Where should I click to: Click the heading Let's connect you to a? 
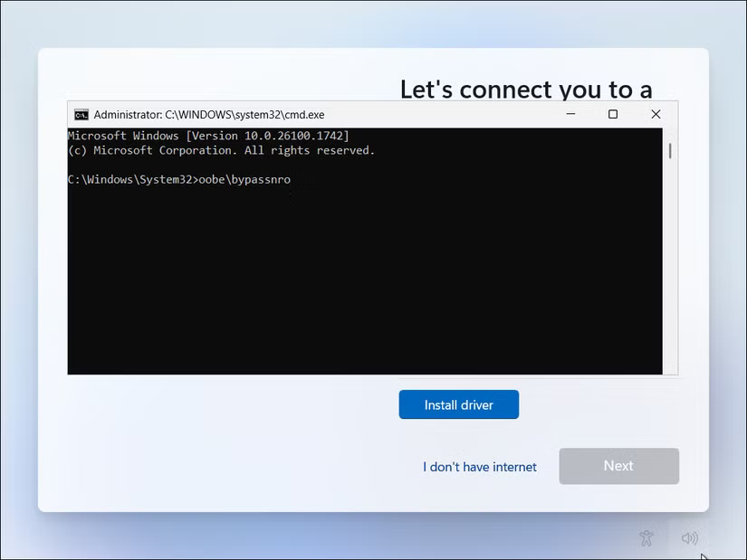point(526,89)
